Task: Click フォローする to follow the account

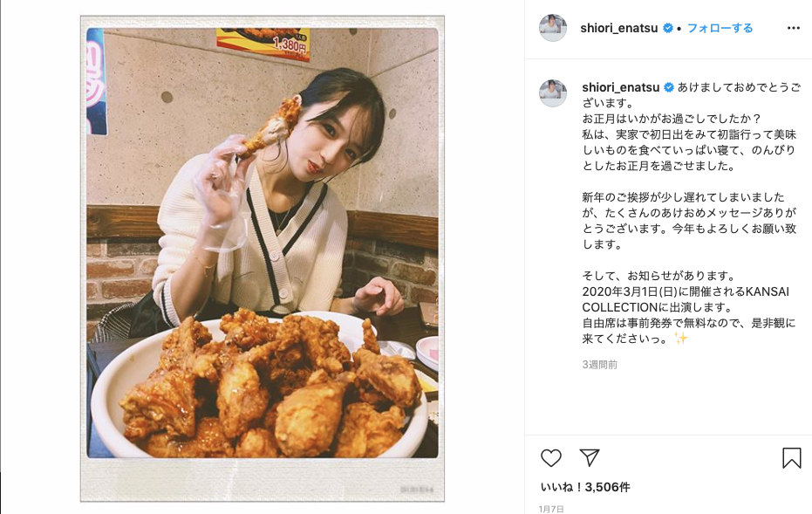Action: tap(720, 28)
